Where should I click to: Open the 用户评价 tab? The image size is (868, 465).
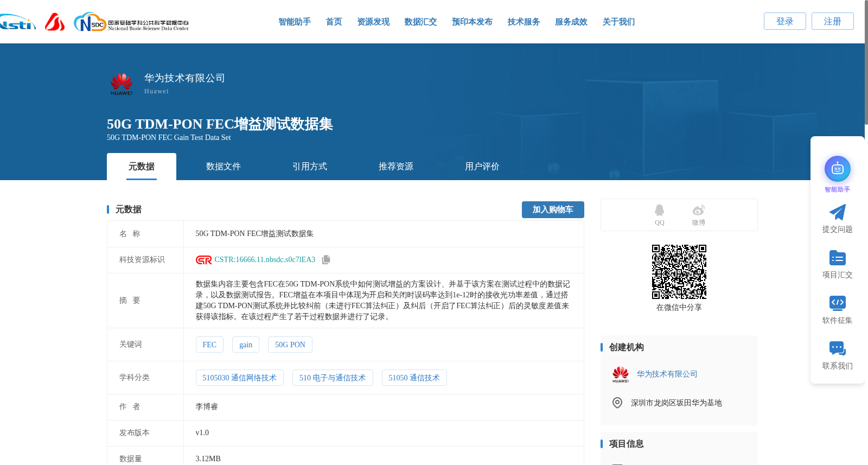click(x=482, y=167)
